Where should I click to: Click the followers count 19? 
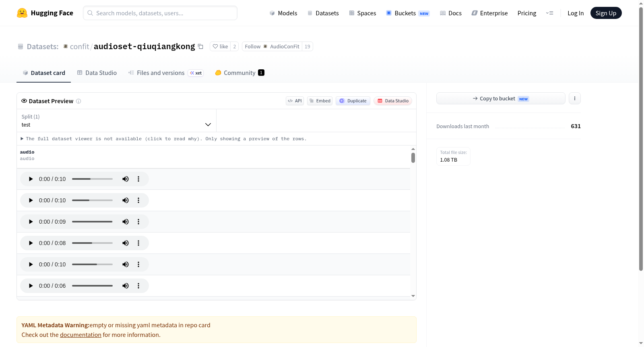click(x=308, y=46)
